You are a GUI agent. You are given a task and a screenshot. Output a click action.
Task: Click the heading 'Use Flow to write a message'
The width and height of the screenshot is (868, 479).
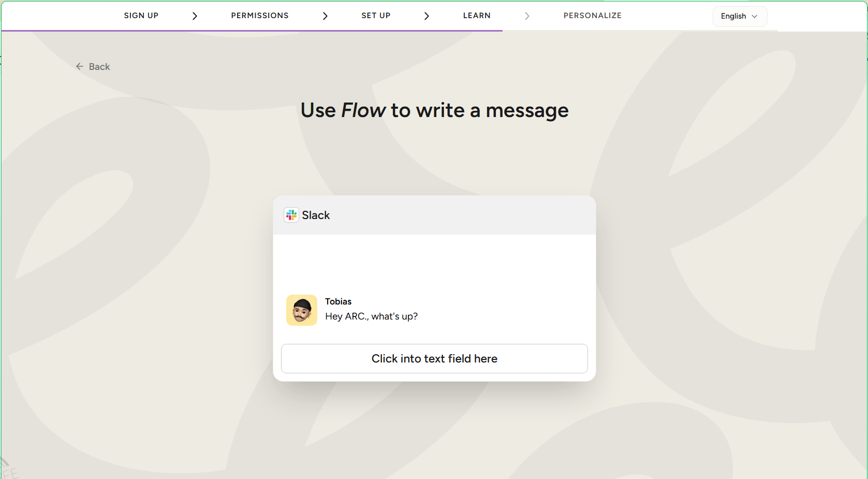434,110
